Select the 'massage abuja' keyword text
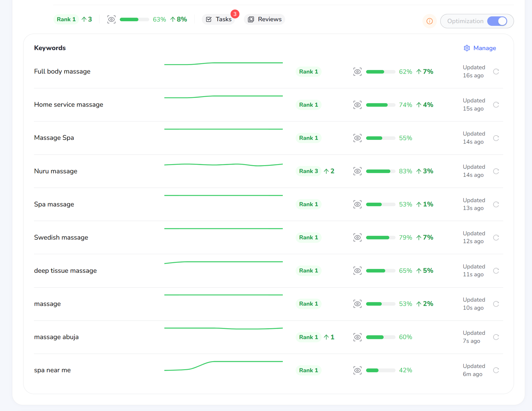Screen dimensions: 532x411 (56, 337)
